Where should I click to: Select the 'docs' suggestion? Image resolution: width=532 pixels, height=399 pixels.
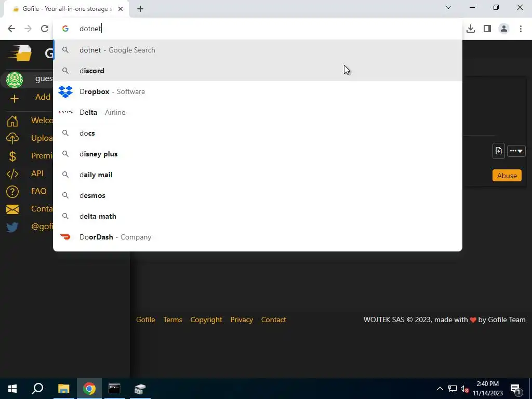(x=258, y=133)
